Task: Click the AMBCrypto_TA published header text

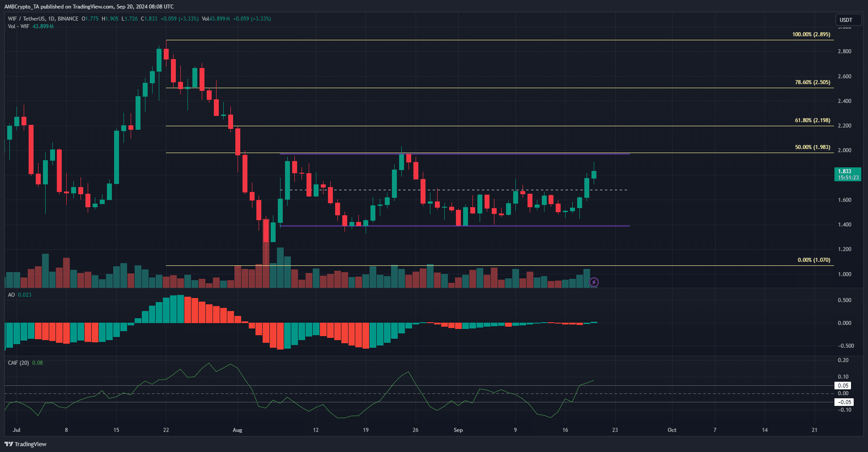Action: coord(89,7)
